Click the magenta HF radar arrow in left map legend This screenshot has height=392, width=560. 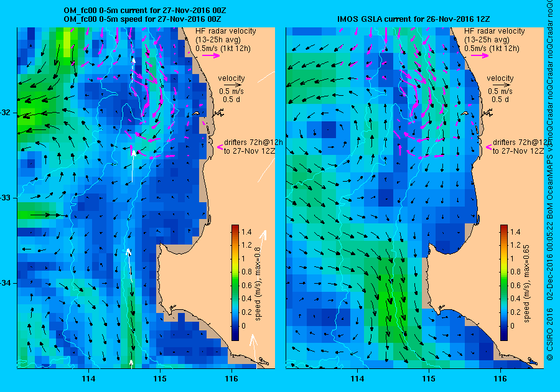pos(211,55)
